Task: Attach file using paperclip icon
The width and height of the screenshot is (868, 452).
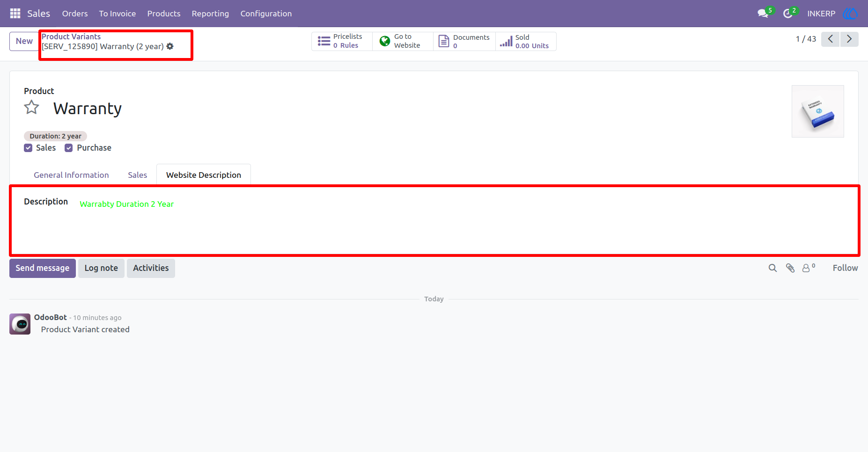Action: click(x=790, y=268)
